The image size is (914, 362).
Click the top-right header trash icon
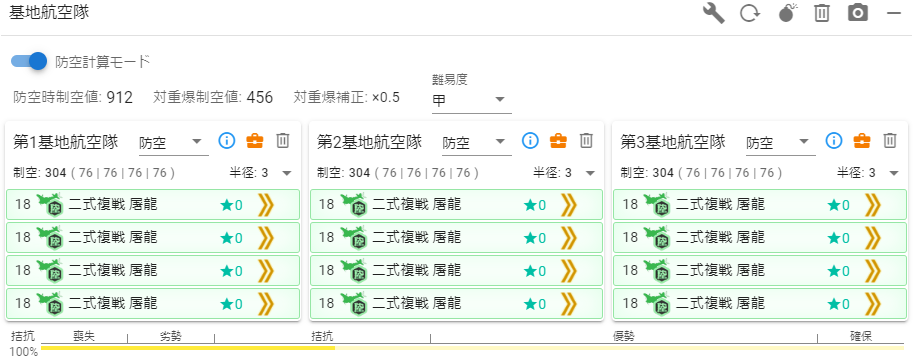[822, 13]
